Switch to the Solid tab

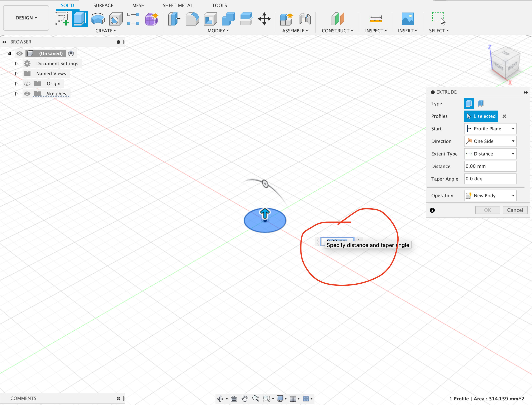point(67,5)
